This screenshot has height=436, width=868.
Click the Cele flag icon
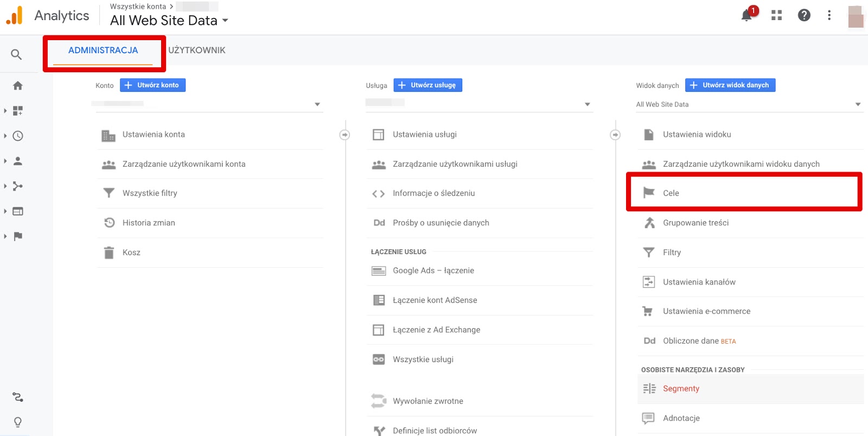click(x=649, y=193)
